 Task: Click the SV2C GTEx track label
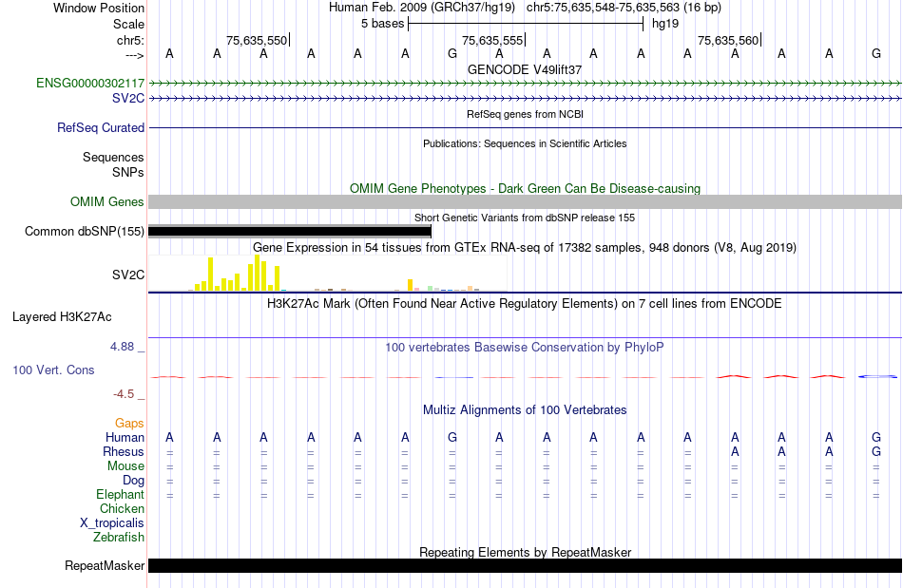click(x=128, y=275)
